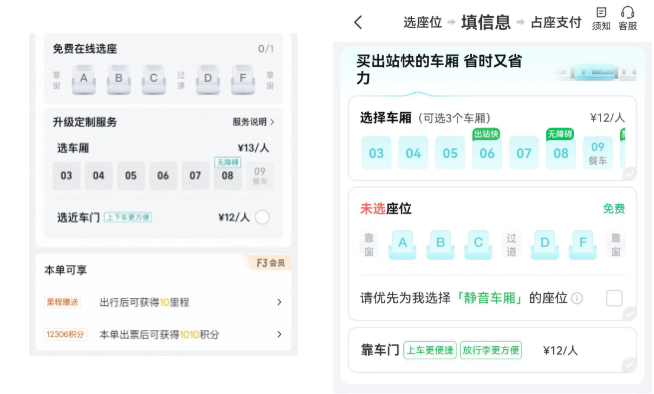The image size is (654, 394).
Task: Click the ¥13/人 price in 选车厢
Action: [253, 148]
